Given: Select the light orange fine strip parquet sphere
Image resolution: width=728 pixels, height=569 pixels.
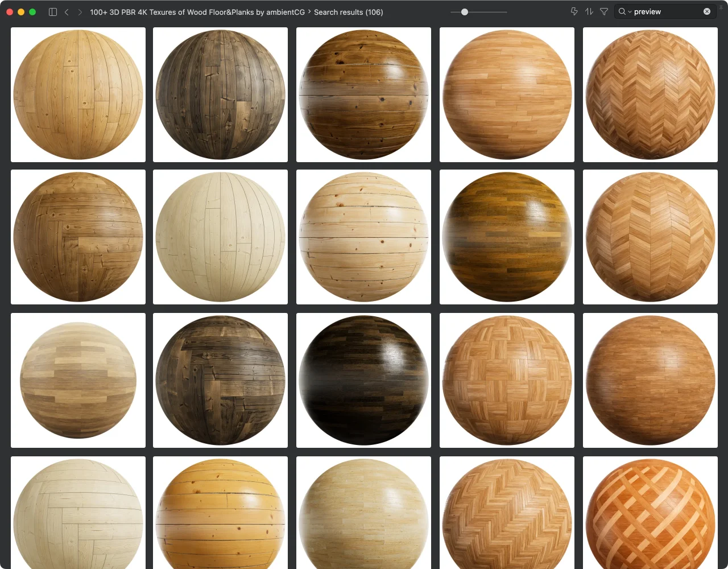Looking at the screenshot, I should (x=507, y=94).
